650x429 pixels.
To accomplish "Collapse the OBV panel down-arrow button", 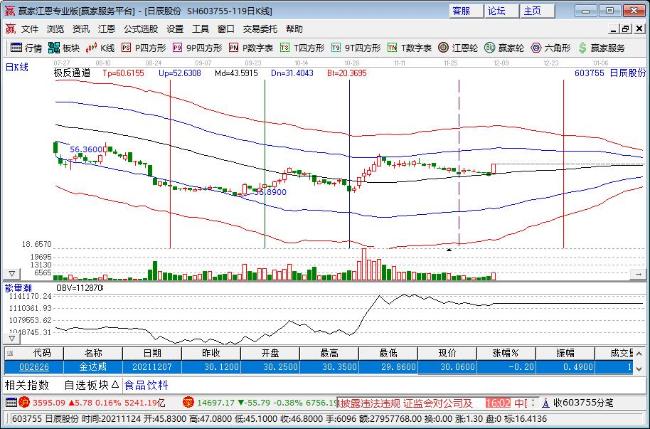I will (x=12, y=339).
